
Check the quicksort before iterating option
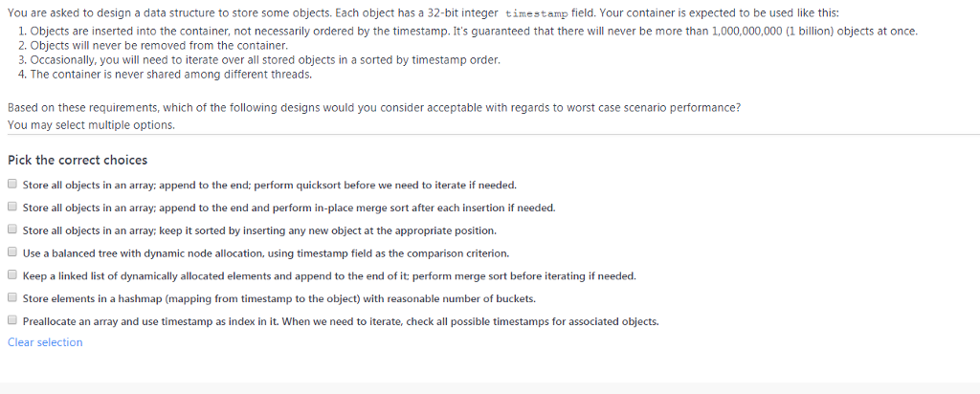pos(11,184)
